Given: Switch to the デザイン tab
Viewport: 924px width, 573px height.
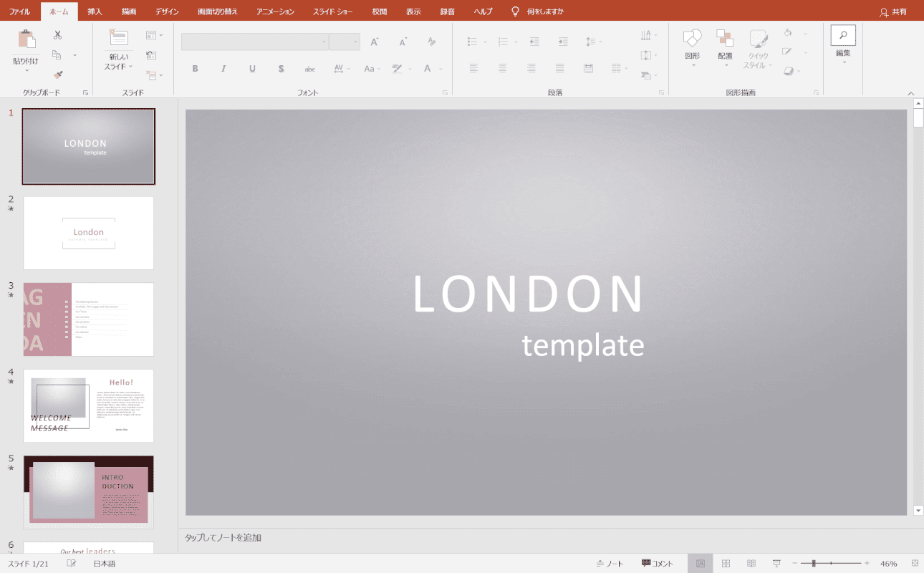Looking at the screenshot, I should coord(167,11).
